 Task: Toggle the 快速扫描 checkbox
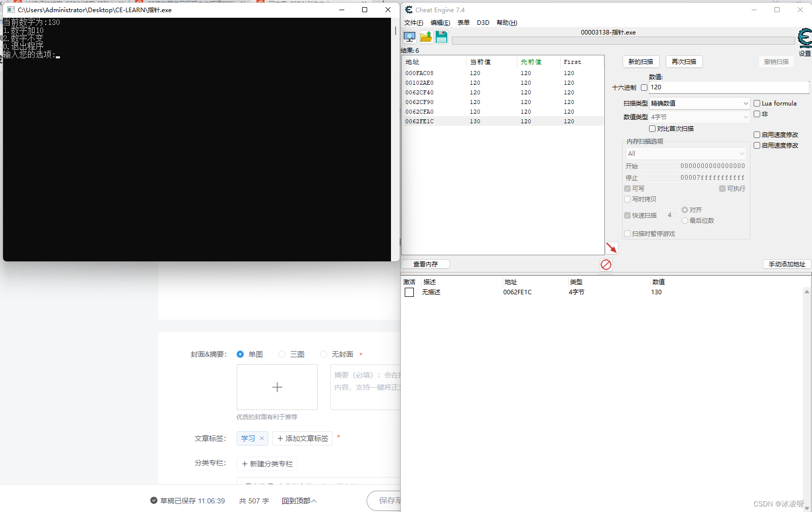pos(628,216)
